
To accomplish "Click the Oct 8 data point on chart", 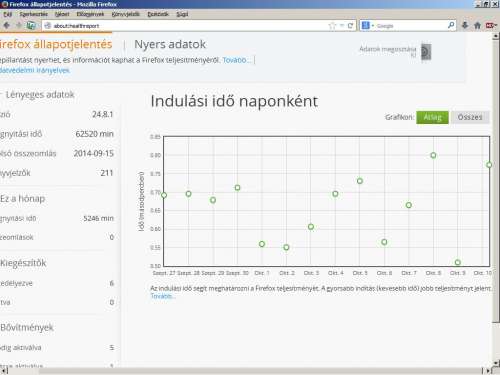I will coord(433,155).
